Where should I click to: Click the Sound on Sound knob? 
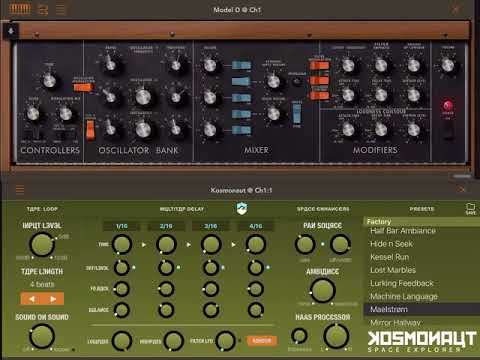coord(42,336)
